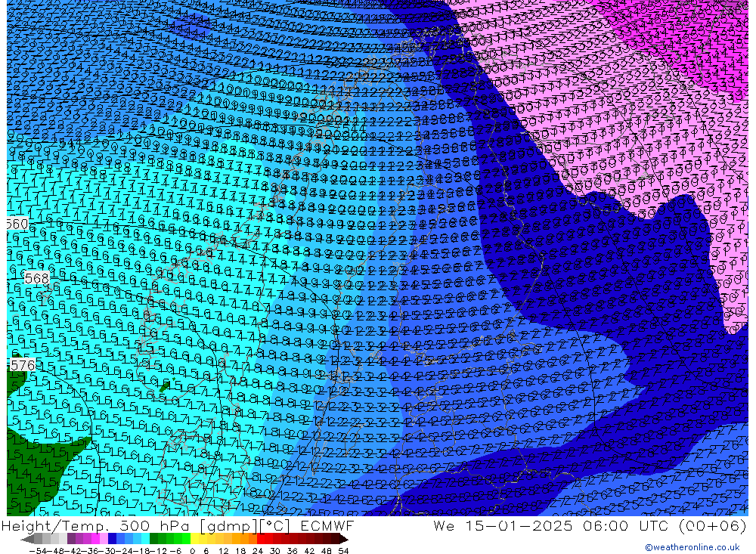Open the weatheronline.co.uk copyright link

pos(692,547)
